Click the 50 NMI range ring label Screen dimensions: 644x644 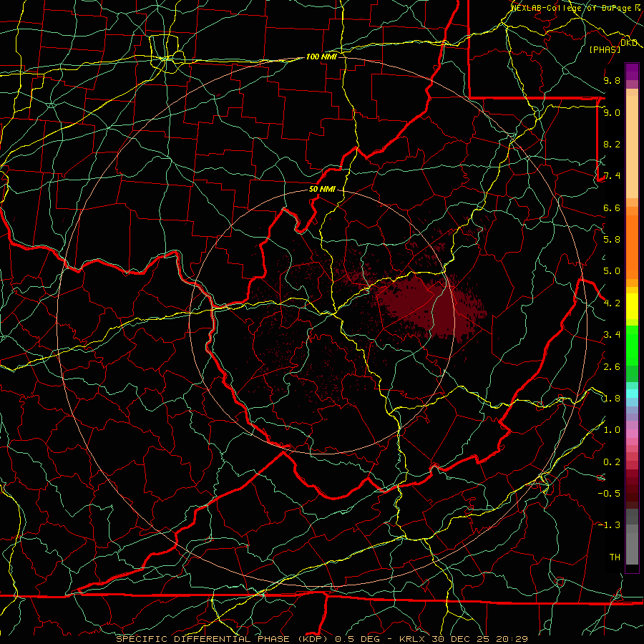point(322,189)
